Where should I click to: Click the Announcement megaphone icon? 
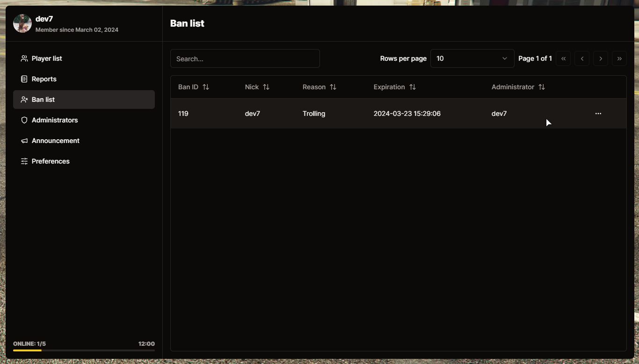click(x=24, y=141)
